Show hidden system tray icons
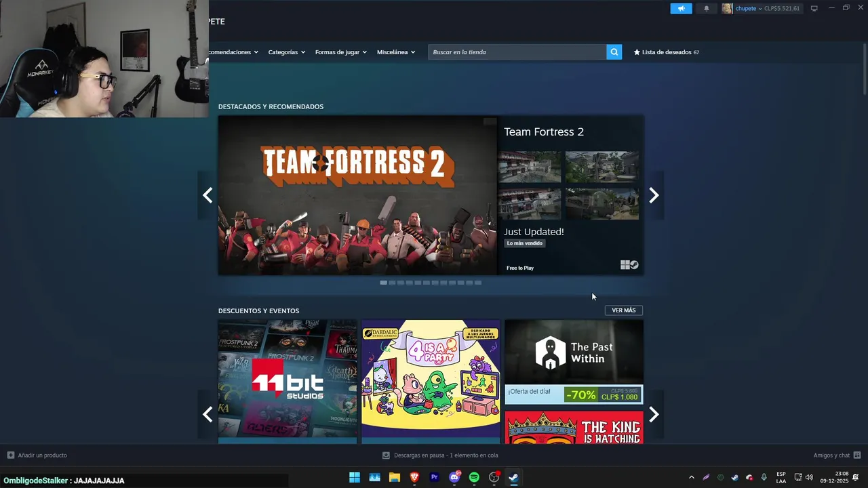 pos(691,477)
